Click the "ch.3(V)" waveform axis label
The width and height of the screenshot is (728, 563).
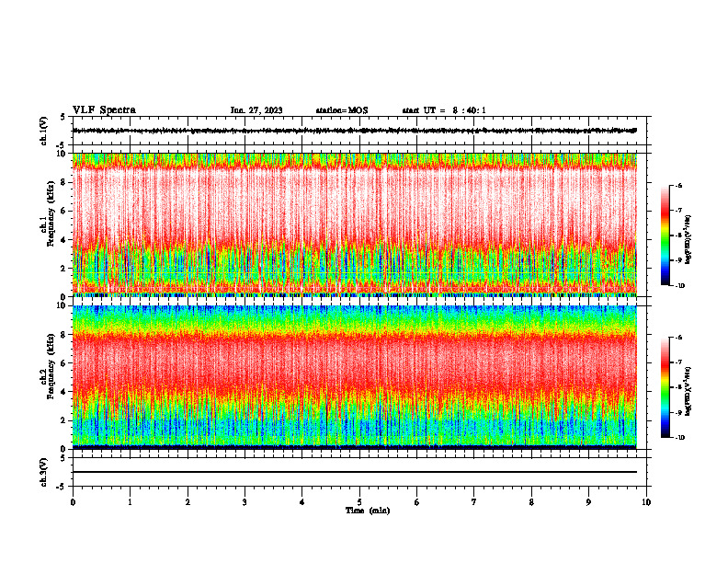click(44, 472)
